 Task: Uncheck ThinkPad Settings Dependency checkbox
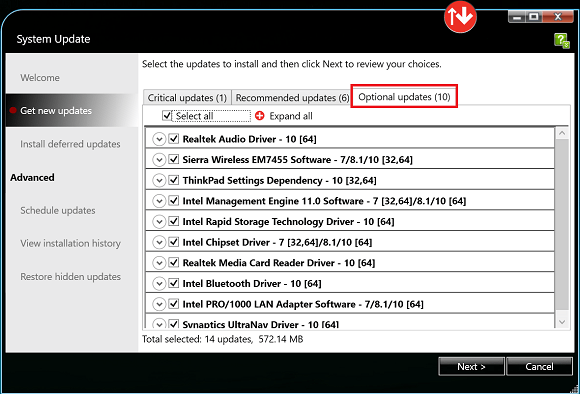point(173,180)
